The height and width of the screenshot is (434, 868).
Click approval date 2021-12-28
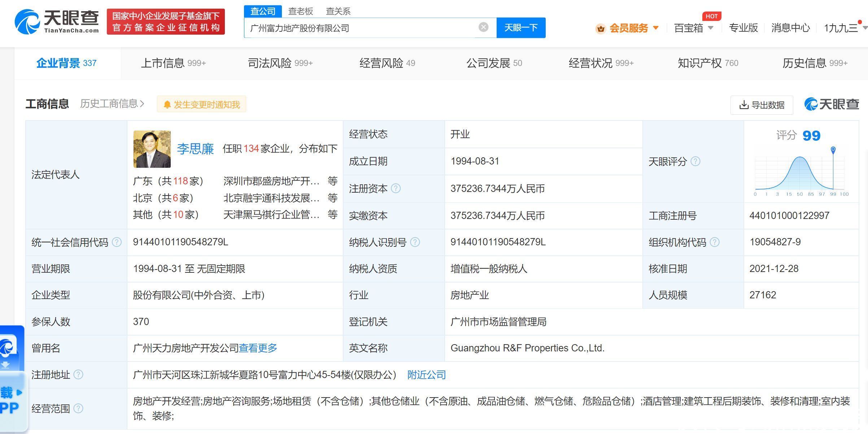(x=774, y=268)
